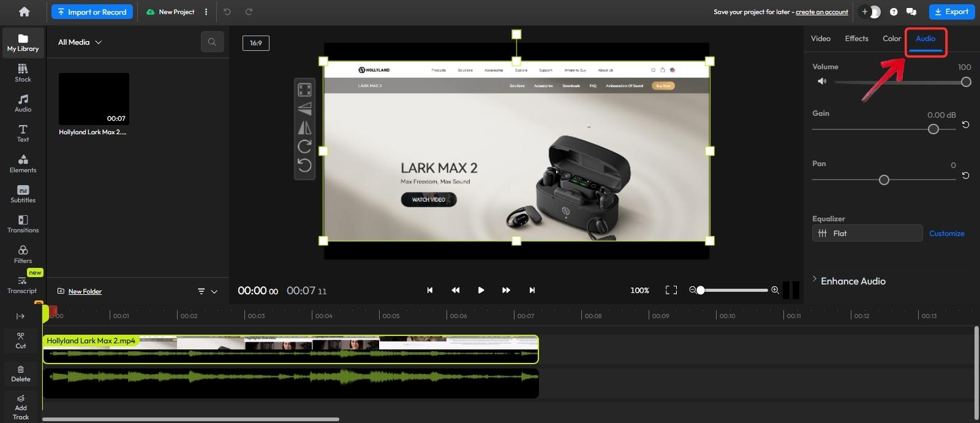Expand the Enhance Audio section
The width and height of the screenshot is (980, 423).
pos(850,281)
